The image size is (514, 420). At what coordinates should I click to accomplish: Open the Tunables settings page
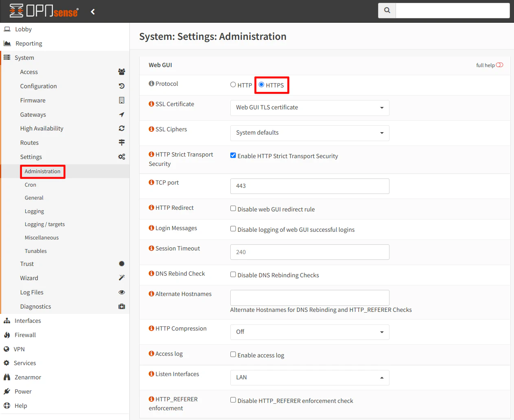click(36, 251)
